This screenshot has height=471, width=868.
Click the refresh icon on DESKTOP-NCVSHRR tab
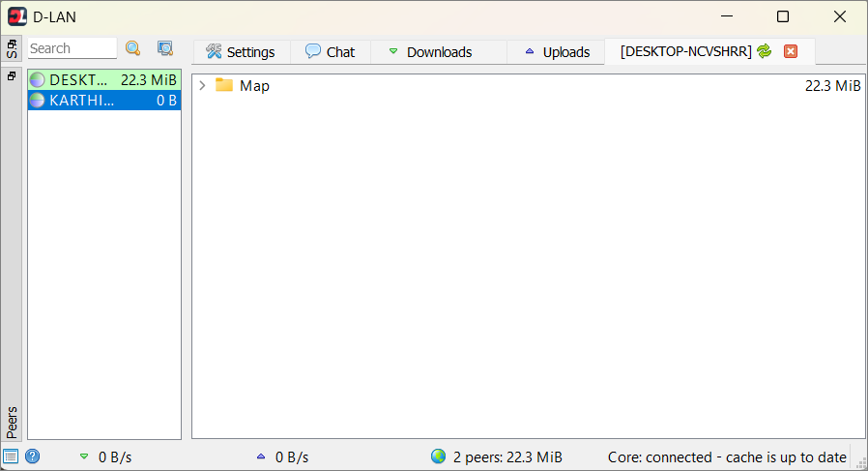[764, 51]
